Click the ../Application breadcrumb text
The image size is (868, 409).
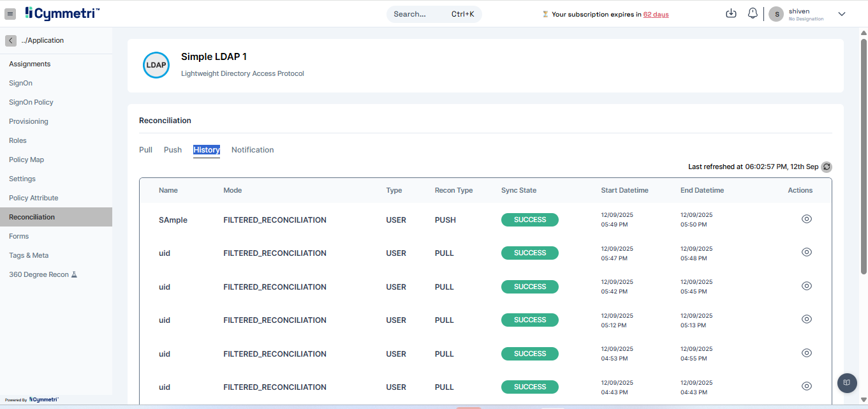pos(43,40)
